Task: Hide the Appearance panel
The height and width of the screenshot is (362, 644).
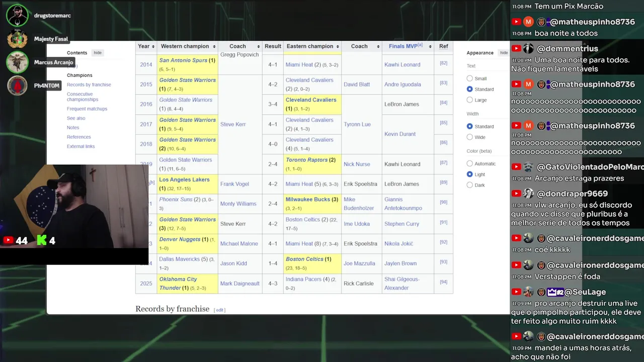Action: [x=504, y=53]
